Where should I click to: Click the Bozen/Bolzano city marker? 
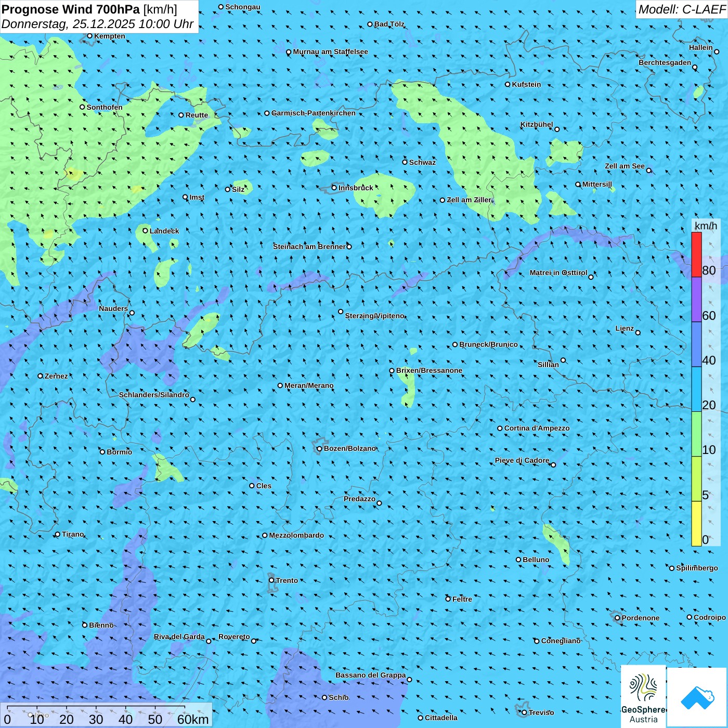(x=319, y=449)
